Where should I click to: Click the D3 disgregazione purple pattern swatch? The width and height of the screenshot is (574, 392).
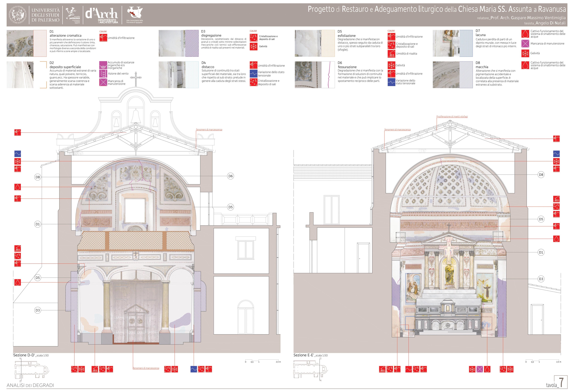coord(192,43)
